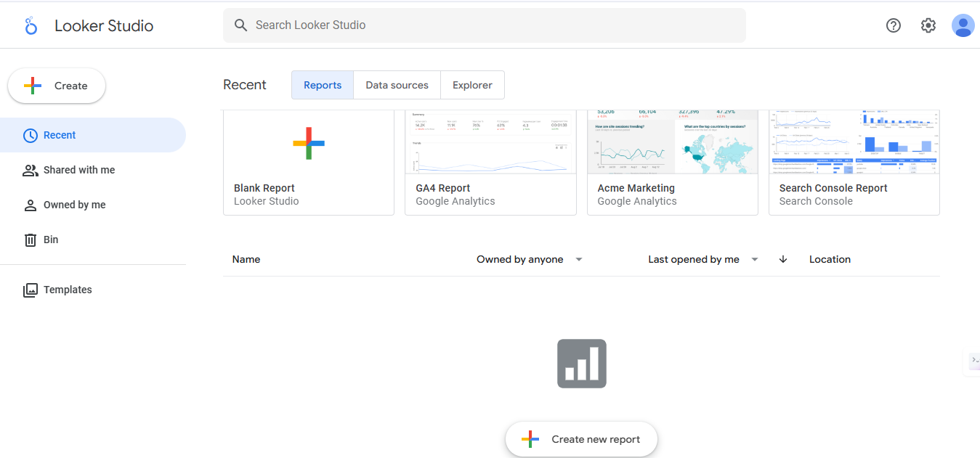
Task: Select Recent in the sidebar
Action: click(x=92, y=135)
